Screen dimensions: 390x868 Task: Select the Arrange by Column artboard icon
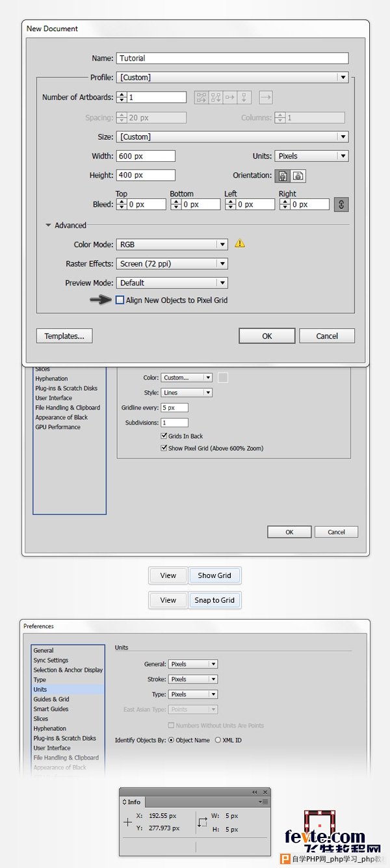244,98
